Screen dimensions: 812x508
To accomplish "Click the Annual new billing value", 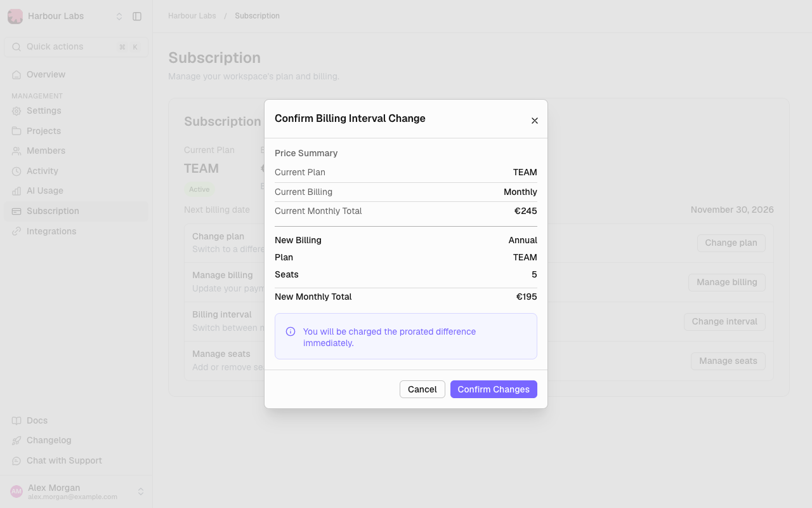I will (523, 240).
